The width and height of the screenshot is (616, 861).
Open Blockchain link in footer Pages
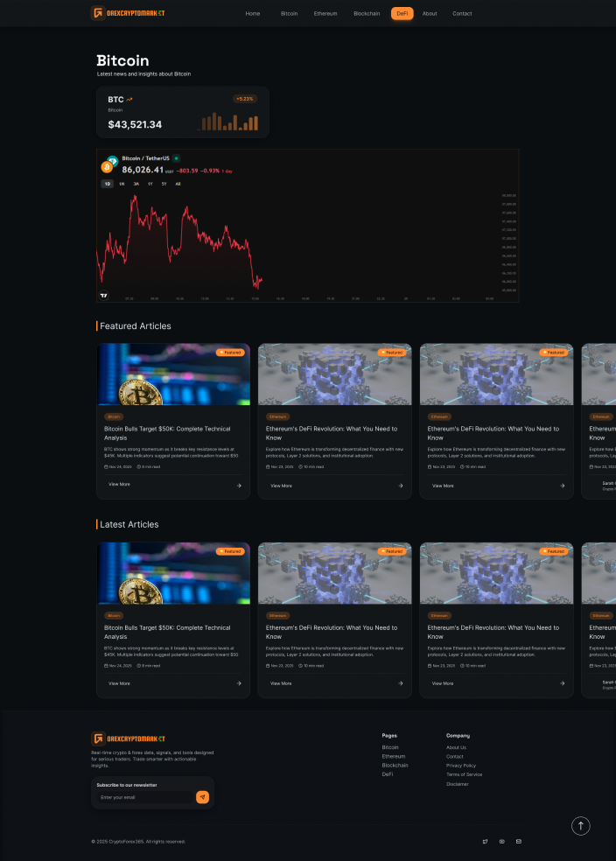[395, 765]
